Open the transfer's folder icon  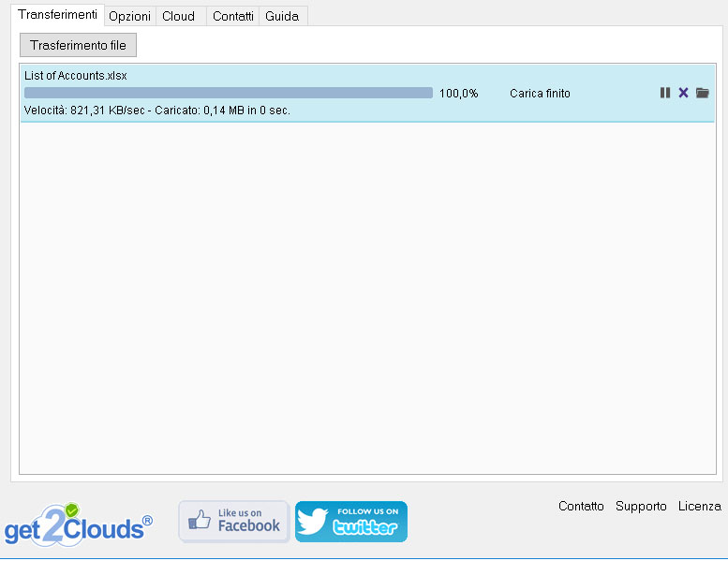pyautogui.click(x=703, y=93)
